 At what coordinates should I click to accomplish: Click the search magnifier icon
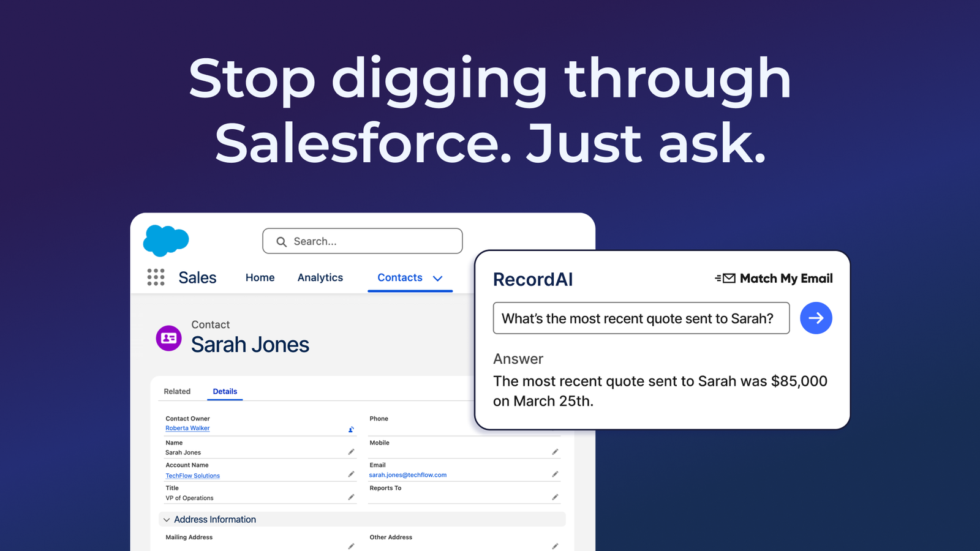click(281, 242)
